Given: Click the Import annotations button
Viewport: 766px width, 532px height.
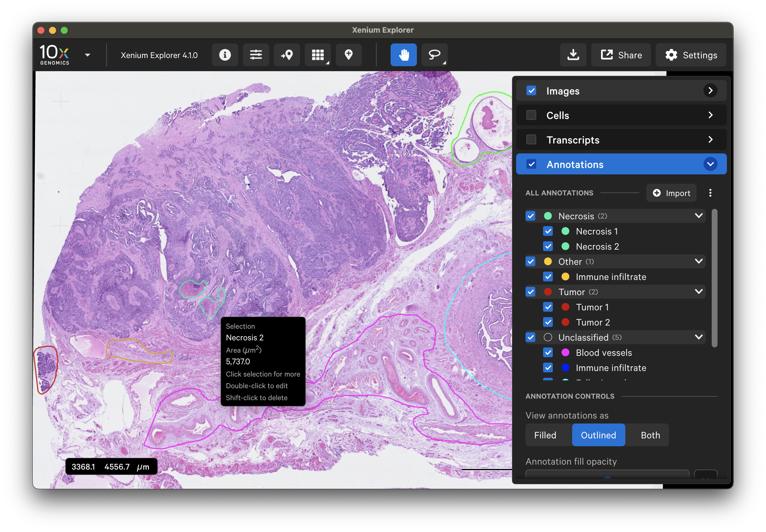Looking at the screenshot, I should click(671, 193).
